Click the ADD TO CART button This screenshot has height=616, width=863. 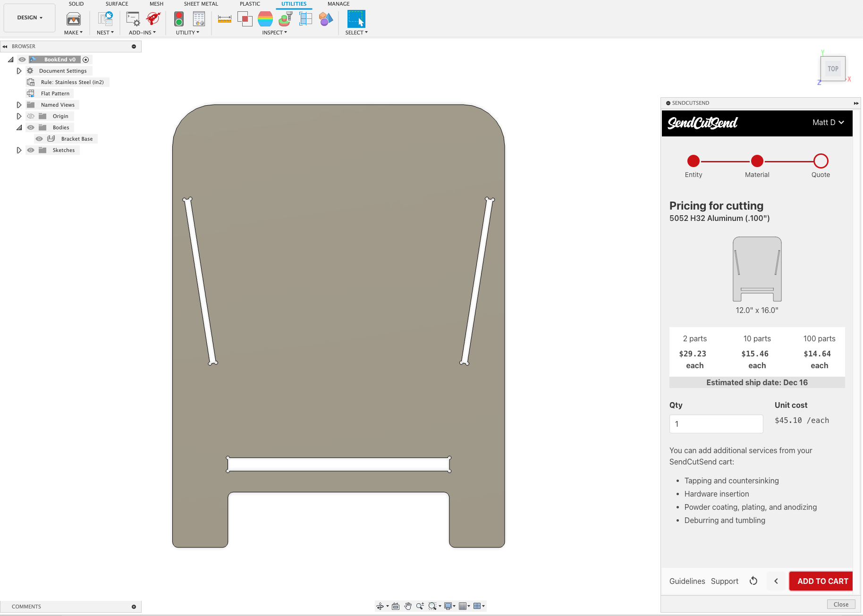click(821, 581)
